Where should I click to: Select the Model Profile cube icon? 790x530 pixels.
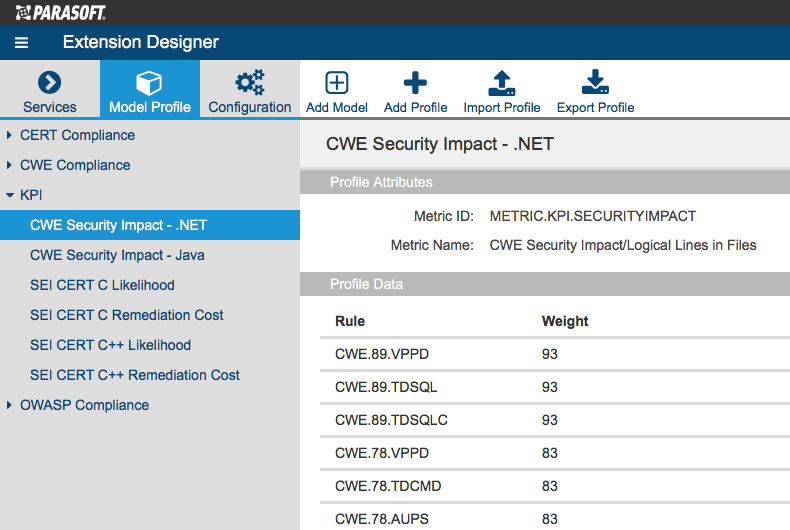click(x=149, y=83)
